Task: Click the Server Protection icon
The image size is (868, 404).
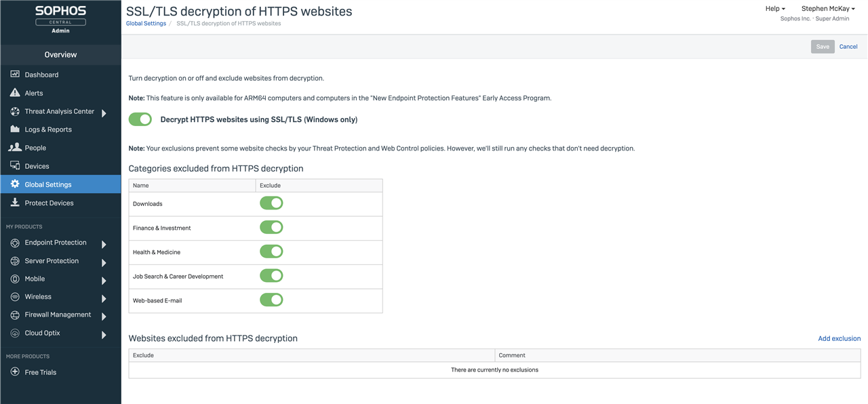Action: pyautogui.click(x=15, y=261)
